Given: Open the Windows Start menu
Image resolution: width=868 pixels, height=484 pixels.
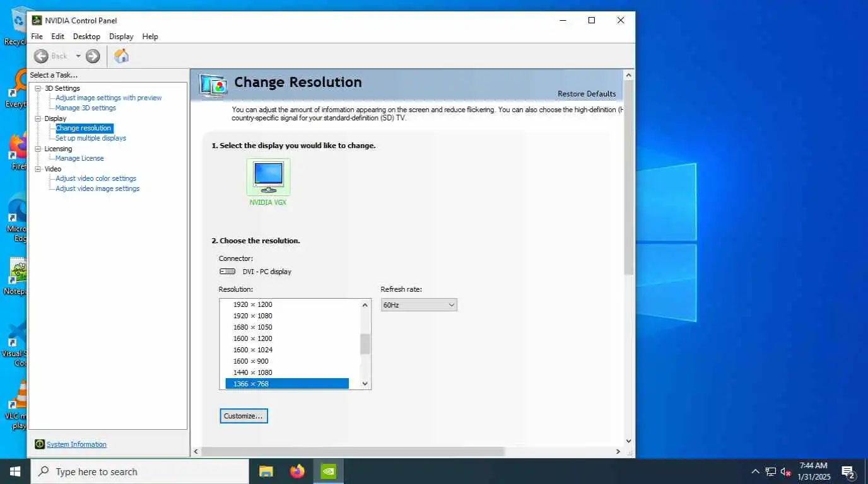Looking at the screenshot, I should tap(15, 471).
